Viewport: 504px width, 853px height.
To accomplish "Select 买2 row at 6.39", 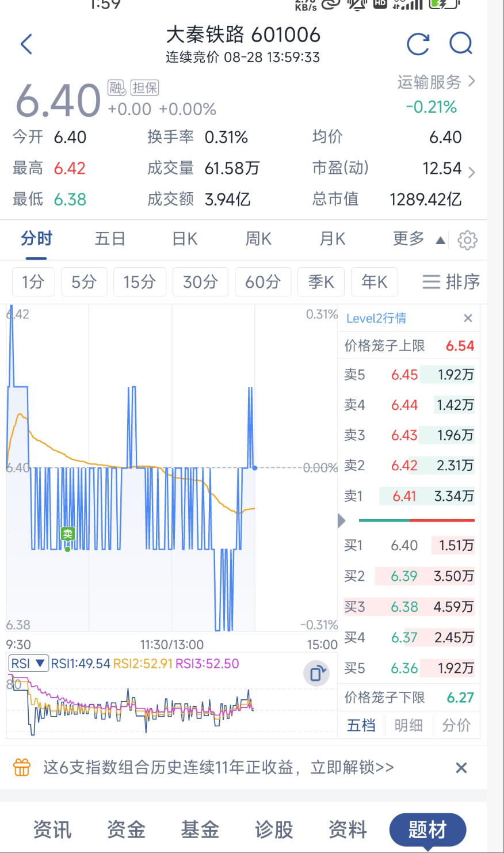I will 409,576.
